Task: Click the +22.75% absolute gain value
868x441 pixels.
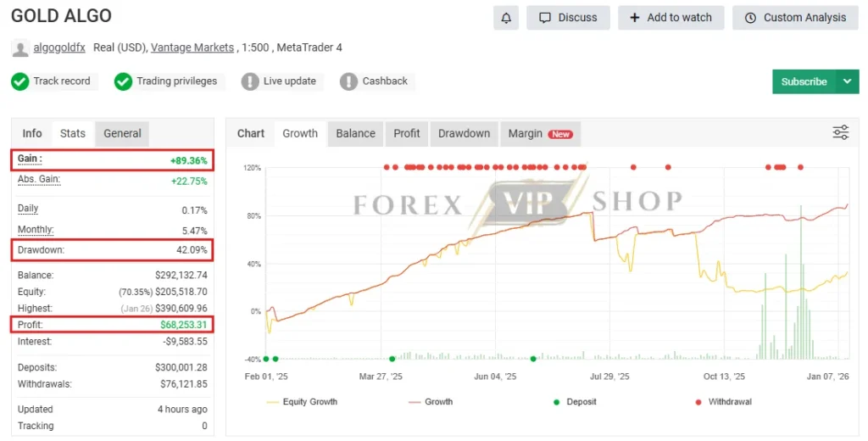Action: [x=189, y=181]
